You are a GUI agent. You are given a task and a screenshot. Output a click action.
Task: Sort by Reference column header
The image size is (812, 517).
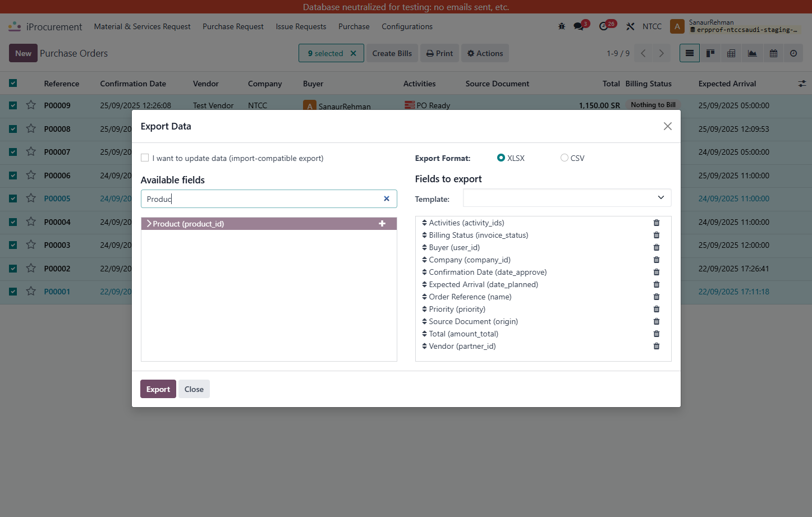point(62,84)
